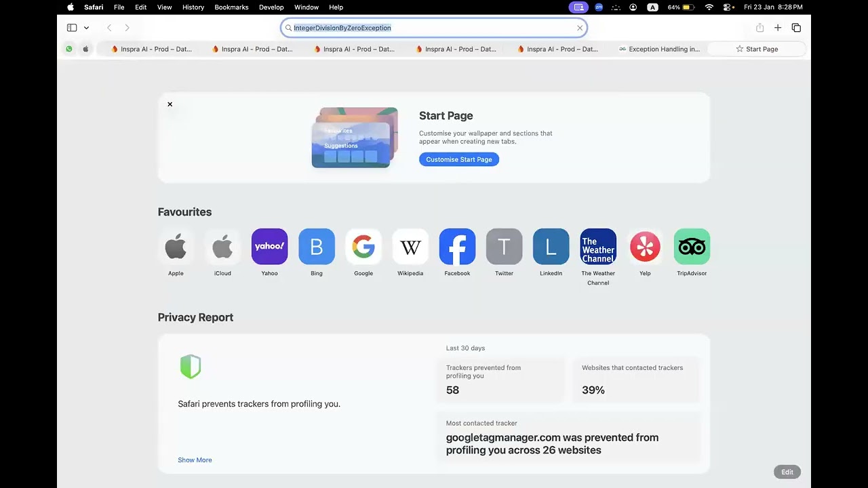
Task: Open the File menu
Action: pos(119,7)
